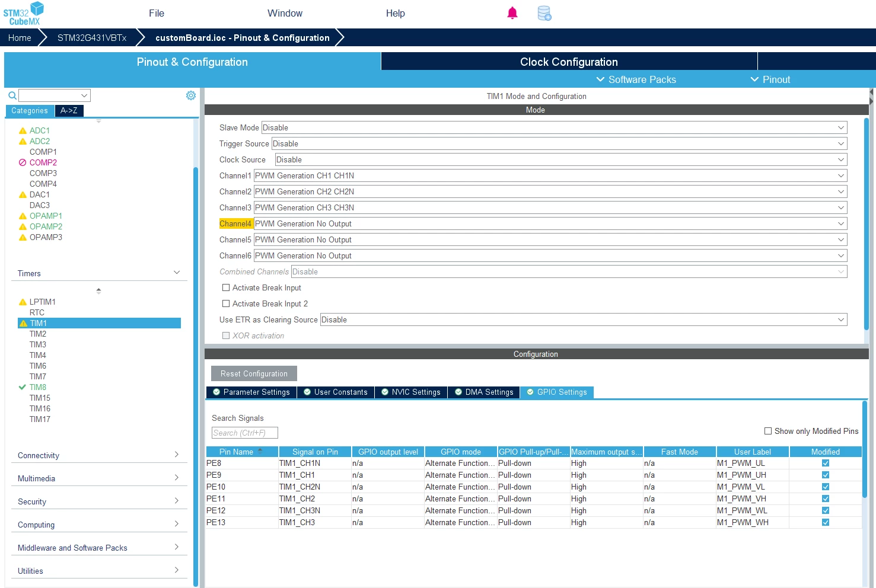This screenshot has width=876, height=588.
Task: Open the File menu
Action: pyautogui.click(x=157, y=13)
